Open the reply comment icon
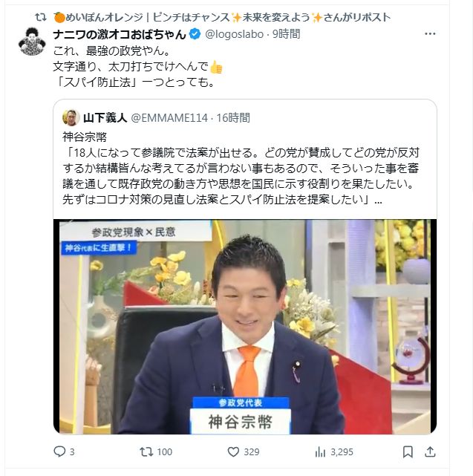 [59, 451]
